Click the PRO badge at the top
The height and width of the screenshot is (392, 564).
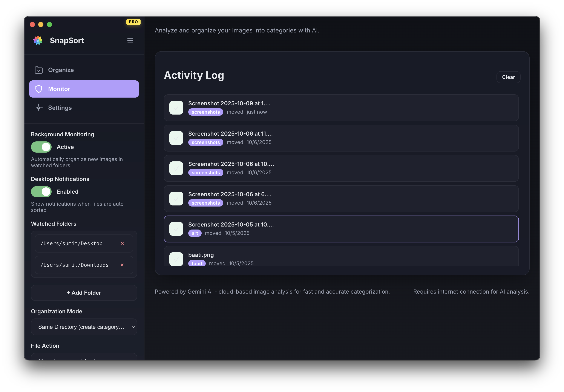(133, 22)
